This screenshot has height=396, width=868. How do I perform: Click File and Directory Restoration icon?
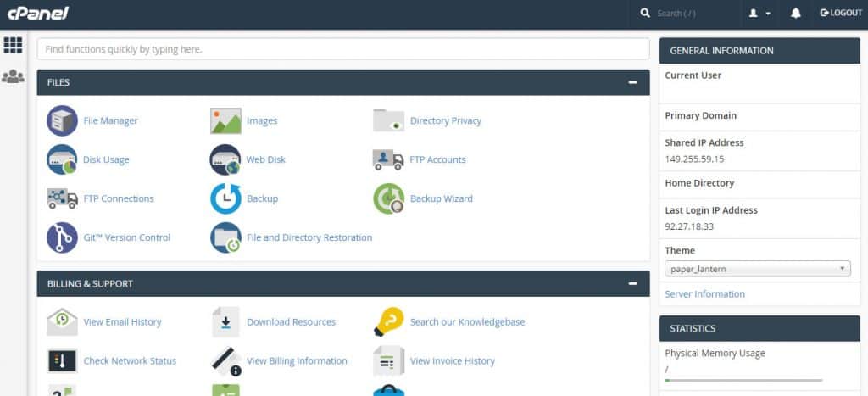[x=225, y=237]
